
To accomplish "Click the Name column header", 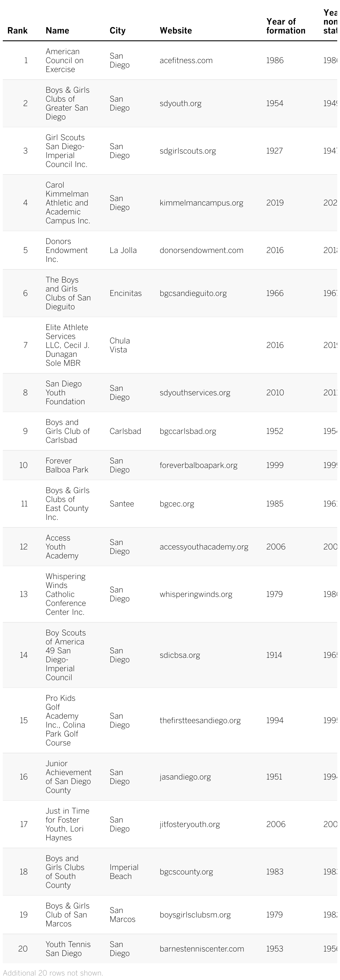I will point(57,30).
